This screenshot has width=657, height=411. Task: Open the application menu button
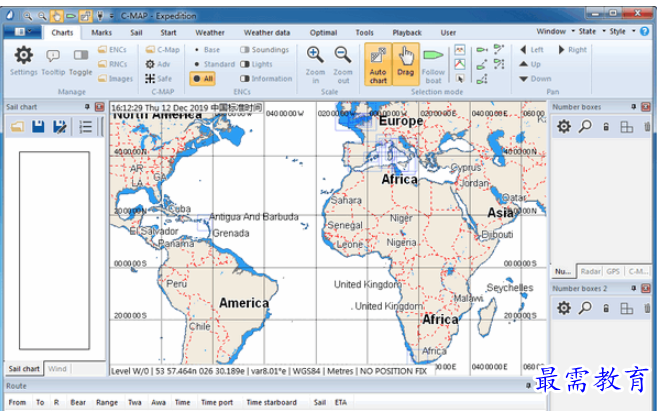22,32
